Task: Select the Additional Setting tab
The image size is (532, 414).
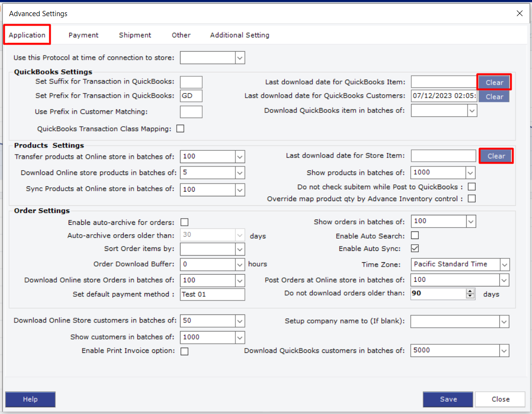Action: [240, 35]
